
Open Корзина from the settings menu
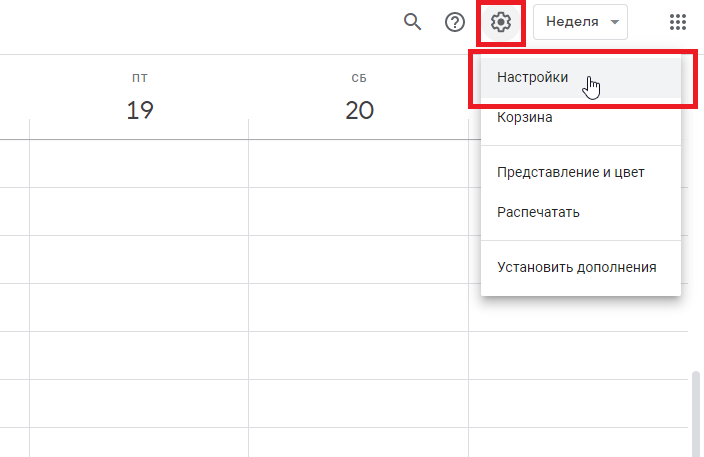point(581,118)
